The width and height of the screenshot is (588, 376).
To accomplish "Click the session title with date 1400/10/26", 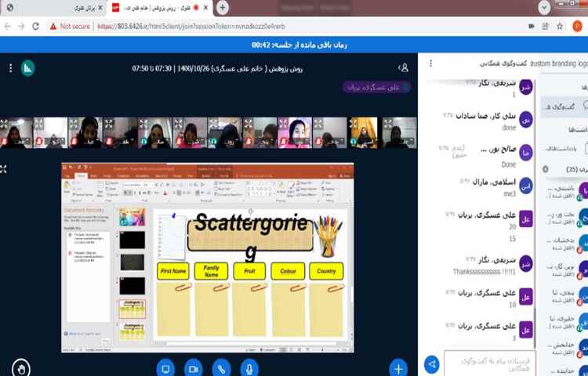I will [x=217, y=68].
